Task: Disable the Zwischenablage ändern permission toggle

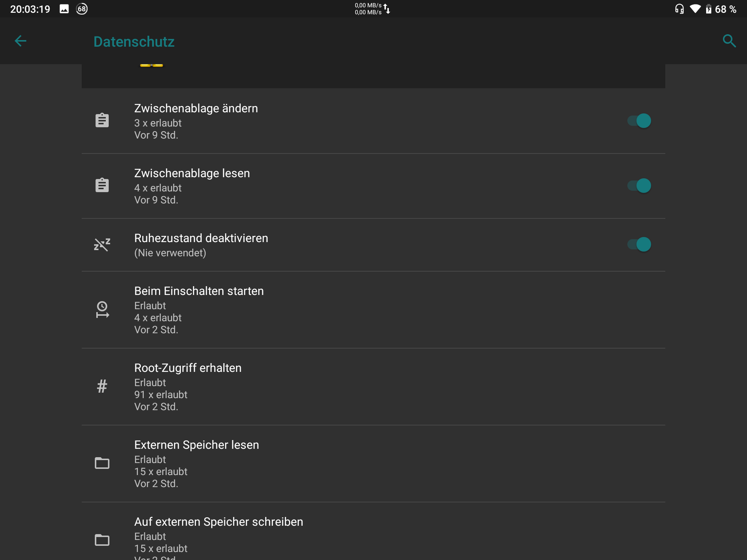Action: [x=639, y=120]
